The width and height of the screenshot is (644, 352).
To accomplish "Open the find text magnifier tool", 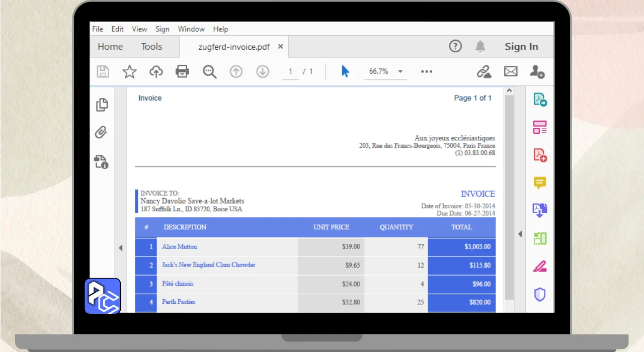I will (x=209, y=72).
